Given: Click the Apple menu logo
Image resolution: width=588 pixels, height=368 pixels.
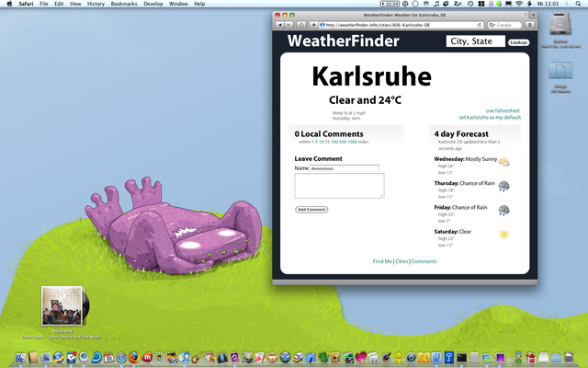Looking at the screenshot, I should point(9,4).
